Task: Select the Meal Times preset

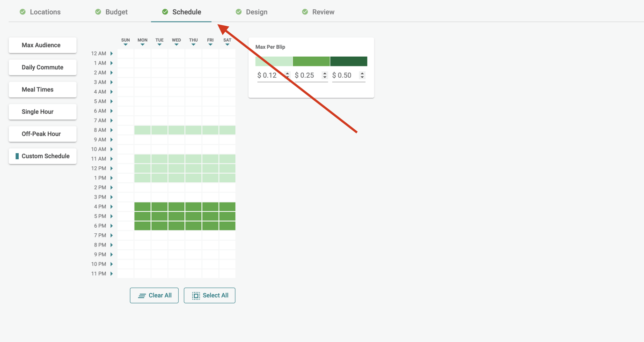Action: (x=42, y=89)
